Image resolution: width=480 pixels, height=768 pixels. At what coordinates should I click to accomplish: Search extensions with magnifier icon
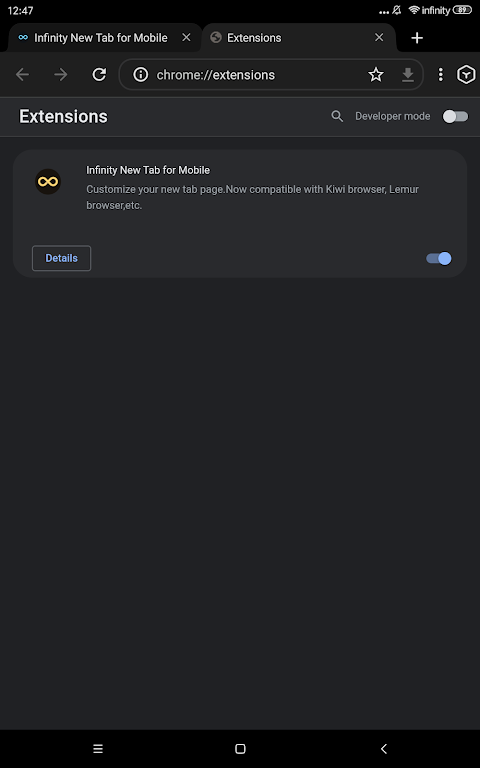337,116
